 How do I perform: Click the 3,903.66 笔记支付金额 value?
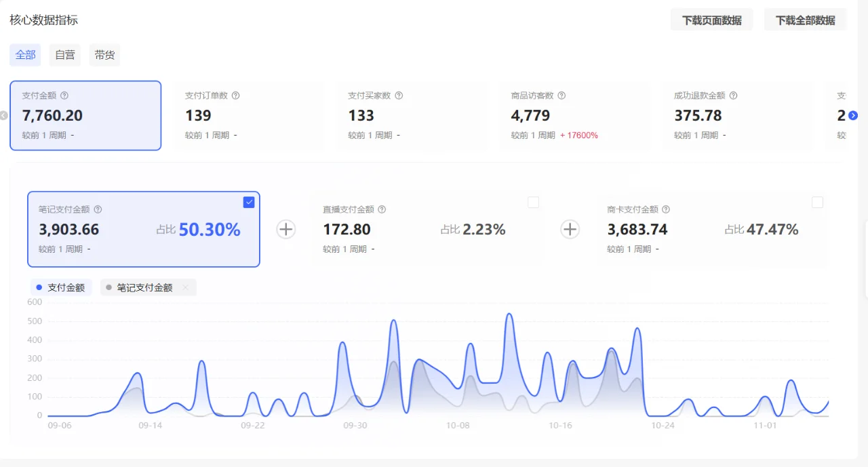pyautogui.click(x=69, y=230)
